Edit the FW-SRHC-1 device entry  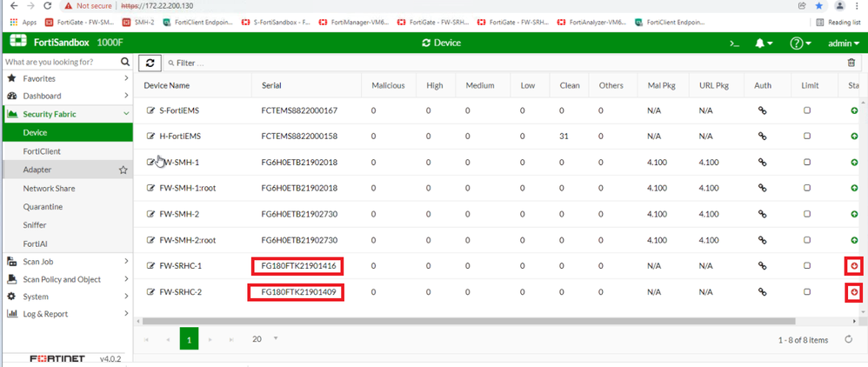point(150,266)
